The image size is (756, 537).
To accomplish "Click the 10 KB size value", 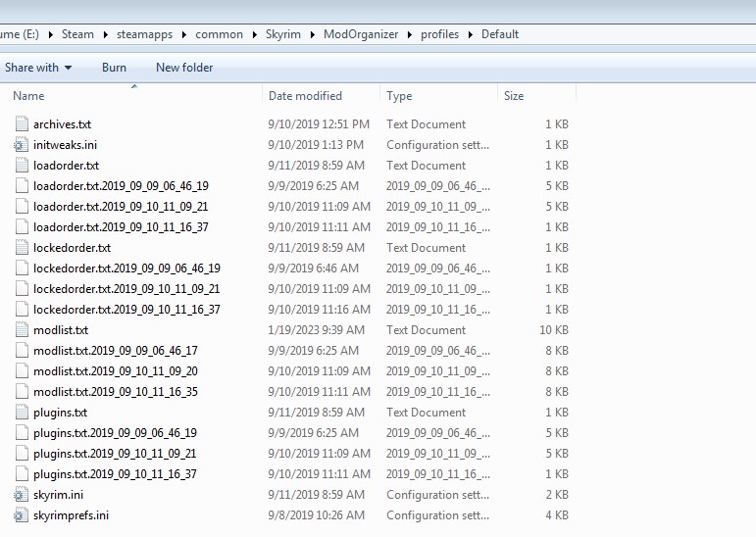I will click(554, 330).
